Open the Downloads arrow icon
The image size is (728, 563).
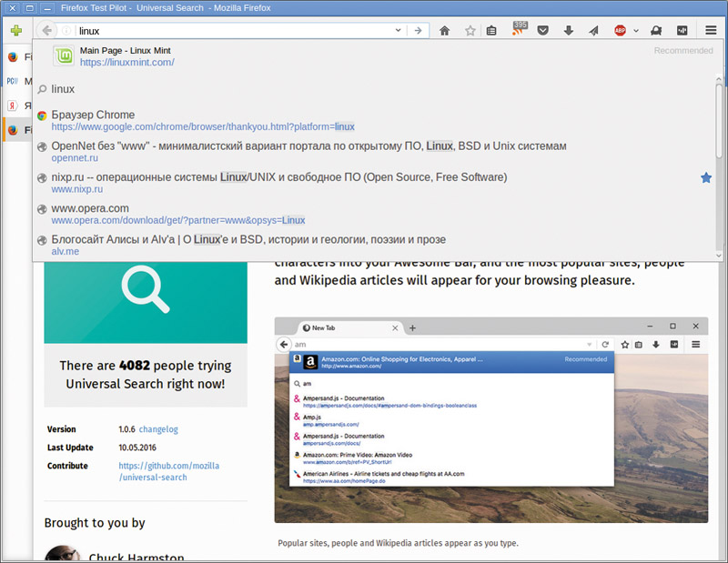pyautogui.click(x=568, y=31)
